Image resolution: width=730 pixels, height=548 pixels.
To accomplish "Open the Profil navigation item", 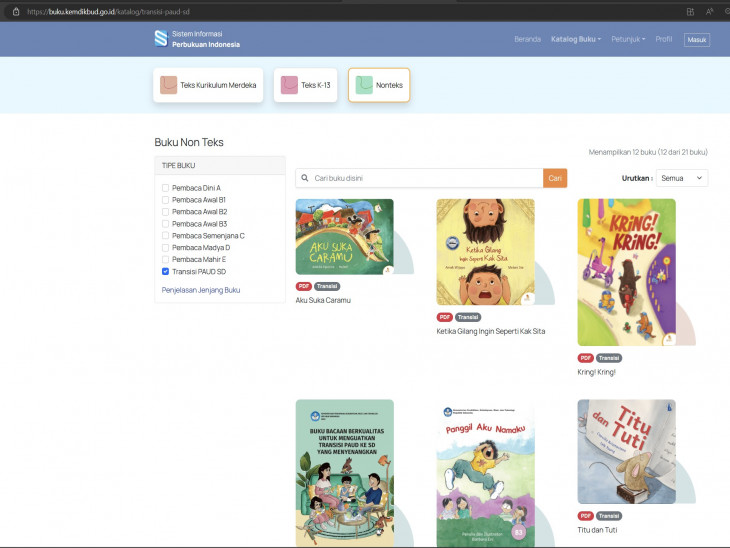I will (664, 39).
